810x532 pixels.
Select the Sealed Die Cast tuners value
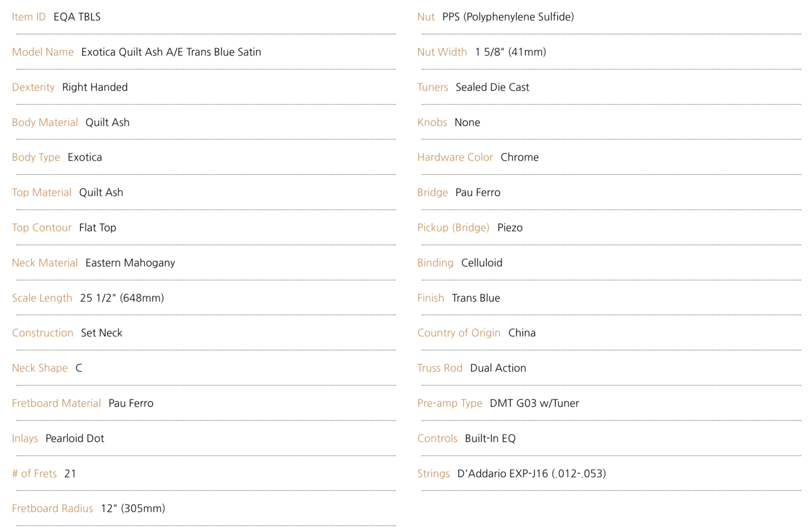(493, 88)
